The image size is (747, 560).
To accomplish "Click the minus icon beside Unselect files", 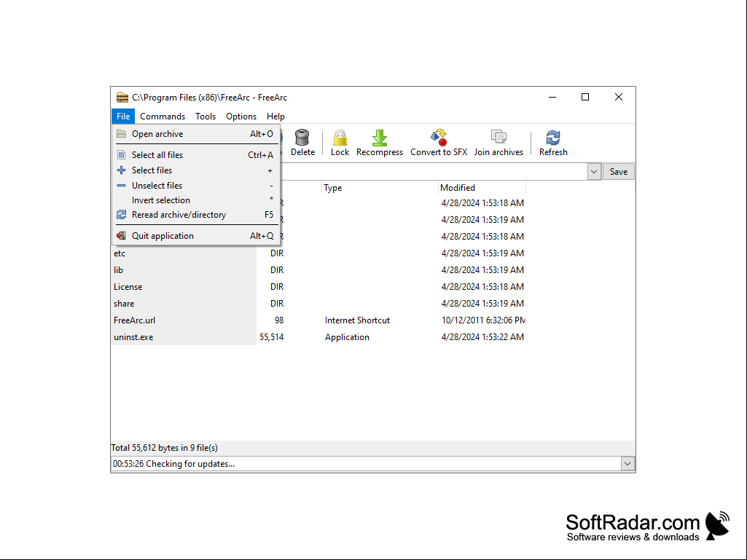I will point(122,185).
